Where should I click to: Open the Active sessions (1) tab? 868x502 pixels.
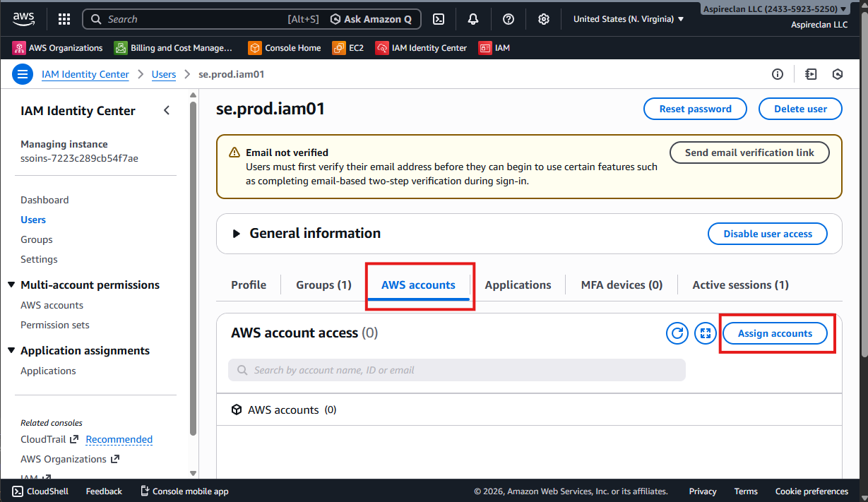pos(740,285)
